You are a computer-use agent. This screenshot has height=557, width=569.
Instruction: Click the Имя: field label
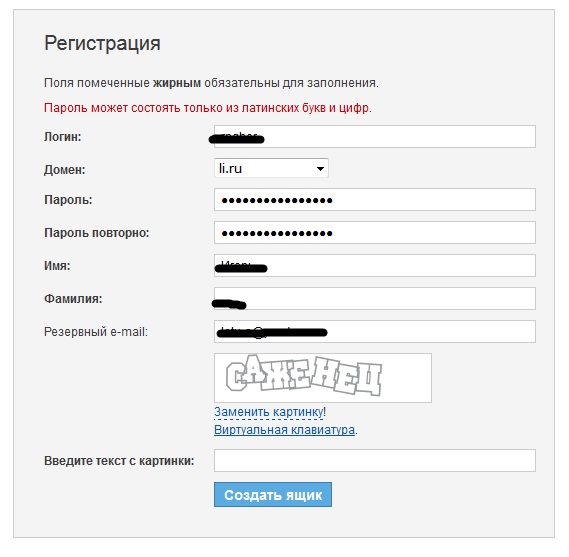click(57, 266)
